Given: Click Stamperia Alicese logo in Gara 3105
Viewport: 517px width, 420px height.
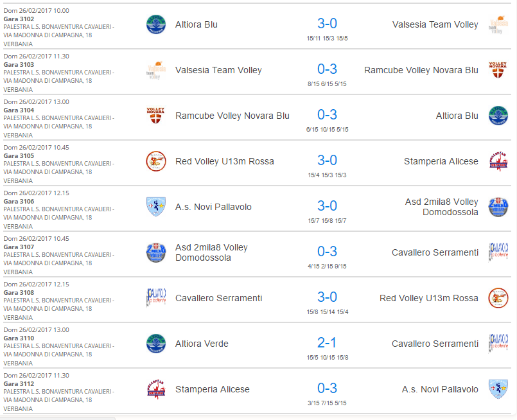Looking at the screenshot, I should coord(498,161).
